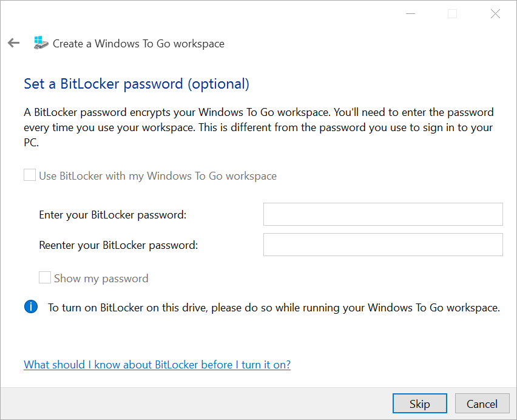The height and width of the screenshot is (420, 517).
Task: Click the To turn on BitLocker notice text
Action: tap(274, 308)
